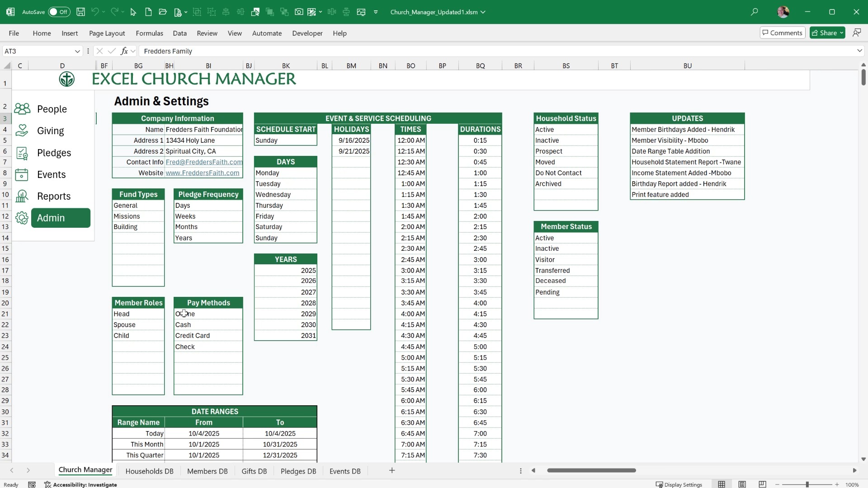Open the Search magnifier in the title bar
Viewport: 868px width, 488px height.
click(x=754, y=12)
